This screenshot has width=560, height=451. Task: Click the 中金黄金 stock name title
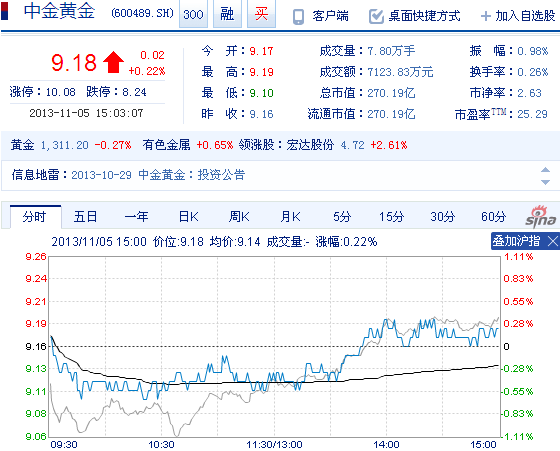(x=59, y=11)
